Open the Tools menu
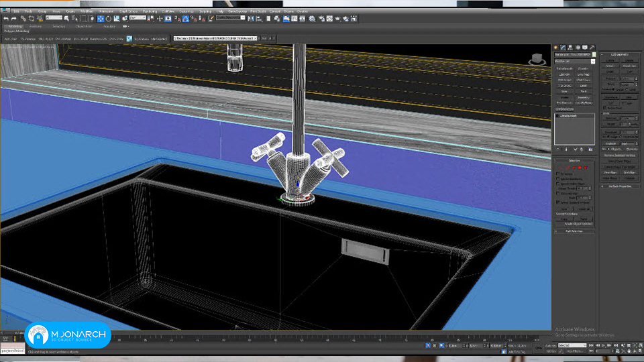Viewport: 644px width, 362px height. pyautogui.click(x=28, y=11)
